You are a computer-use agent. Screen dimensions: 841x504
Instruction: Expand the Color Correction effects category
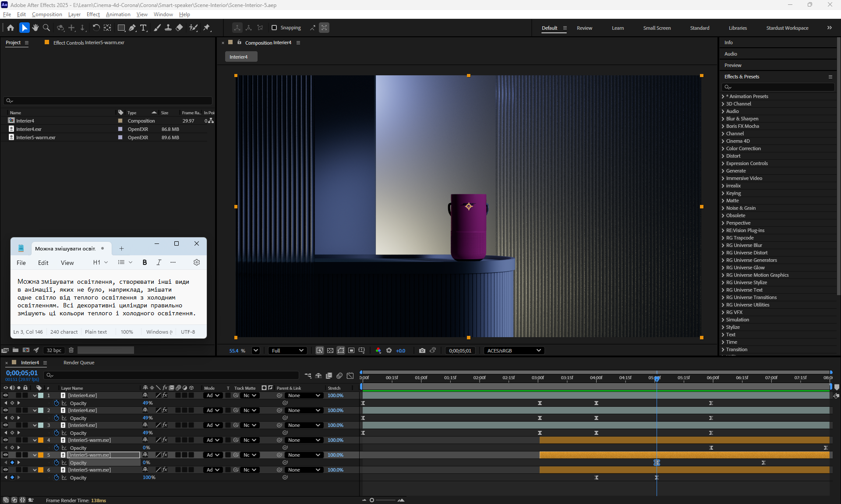pos(743,148)
